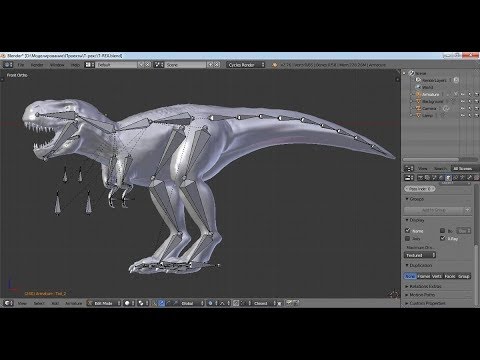
Task: Toggle the Name display checkbox
Action: (407, 231)
